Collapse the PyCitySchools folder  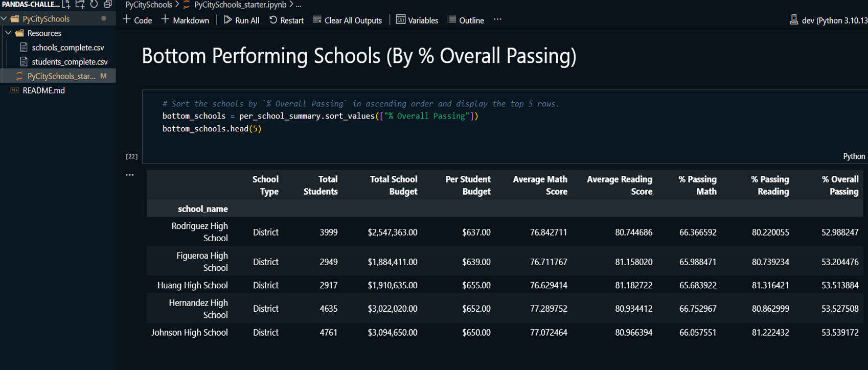click(x=5, y=19)
